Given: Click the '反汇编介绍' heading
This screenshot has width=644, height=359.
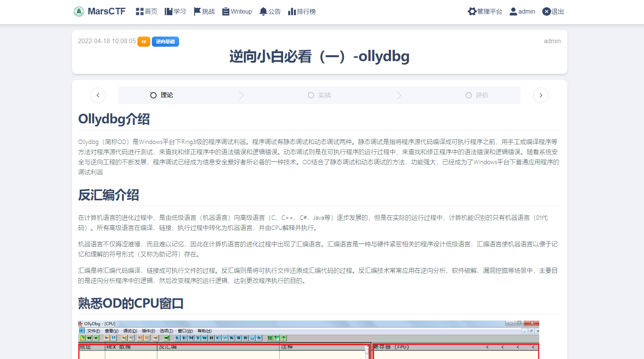Looking at the screenshot, I should pyautogui.click(x=109, y=195).
